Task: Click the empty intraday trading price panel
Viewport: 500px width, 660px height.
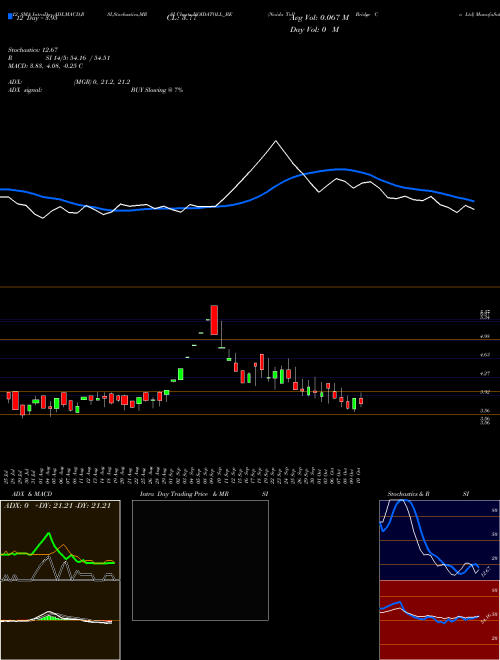Action: (200, 560)
